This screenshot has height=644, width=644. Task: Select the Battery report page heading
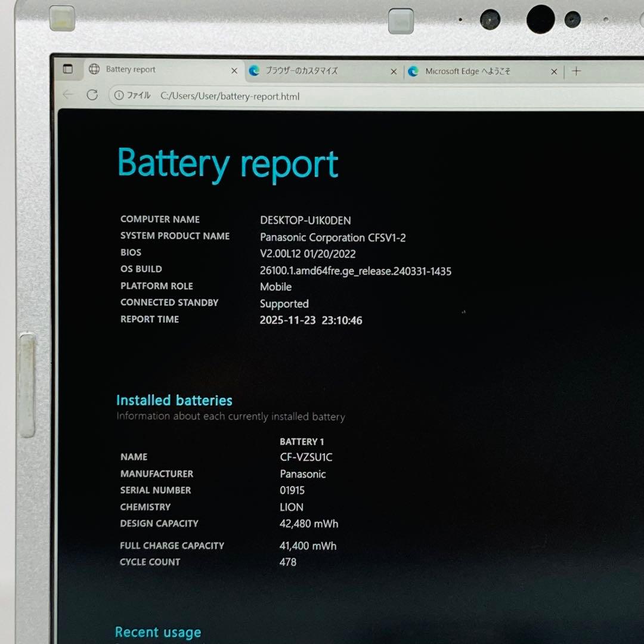(x=228, y=163)
